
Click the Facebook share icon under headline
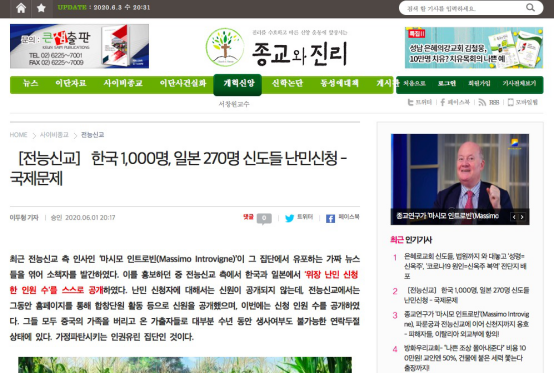pos(330,219)
